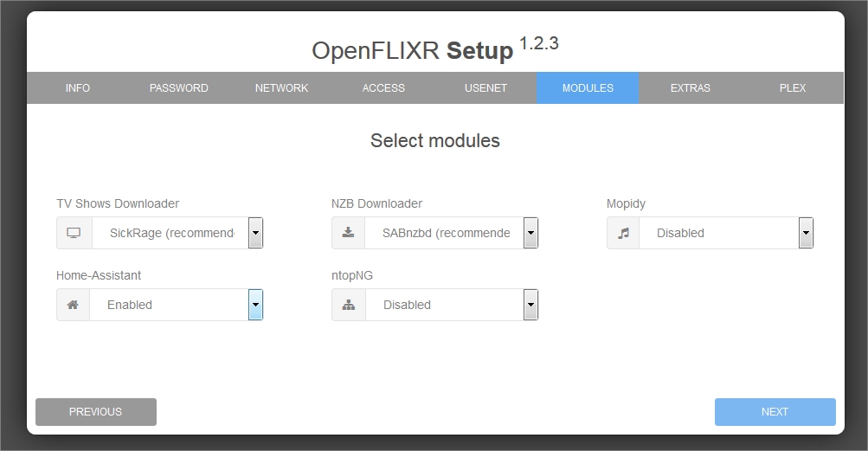Switch to the INFO tab
The image size is (868, 451).
pos(78,88)
